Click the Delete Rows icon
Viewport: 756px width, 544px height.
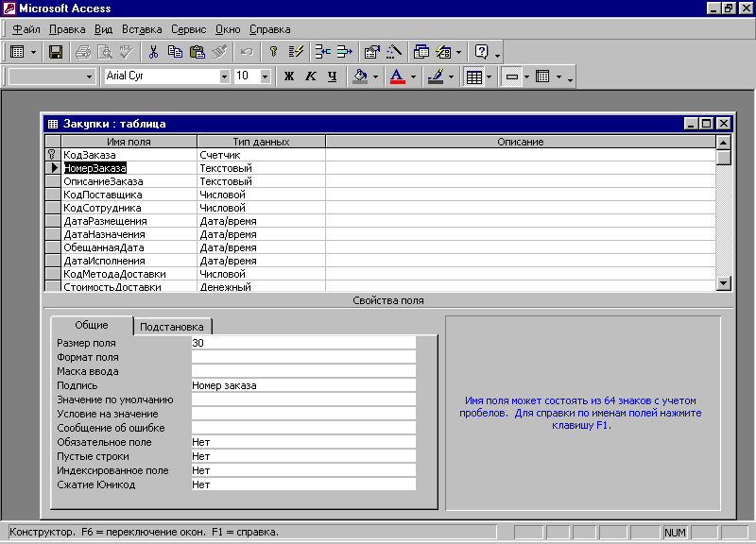tap(344, 52)
